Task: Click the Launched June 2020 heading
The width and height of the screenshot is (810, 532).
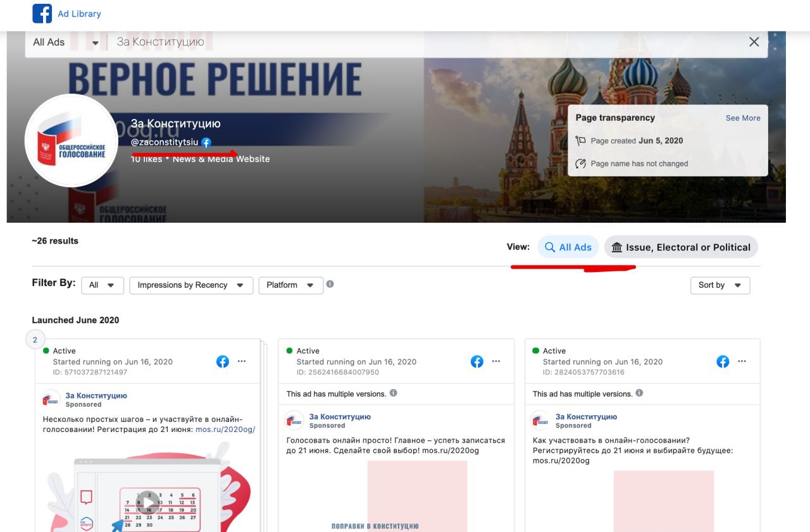Action: click(x=75, y=320)
